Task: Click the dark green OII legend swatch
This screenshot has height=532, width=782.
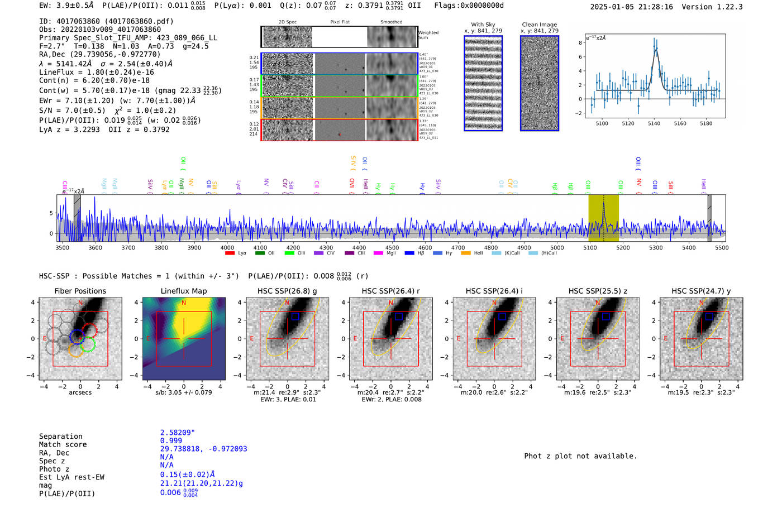Action: (x=260, y=253)
